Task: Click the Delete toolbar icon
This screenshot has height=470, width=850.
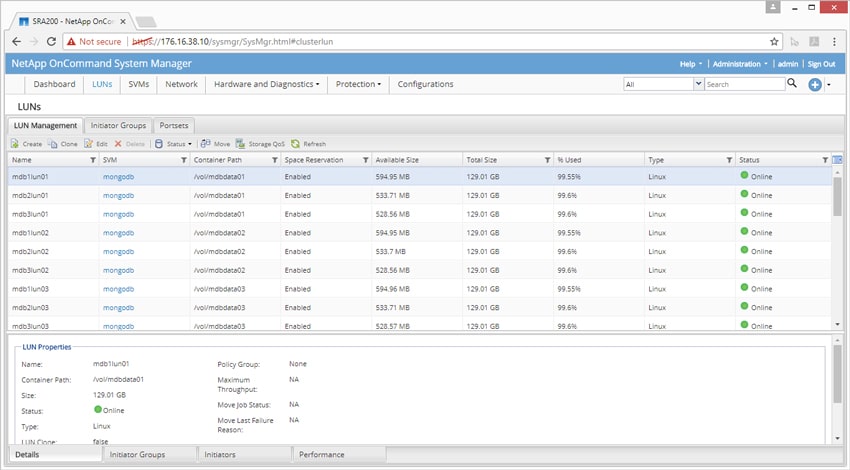Action: coord(118,144)
